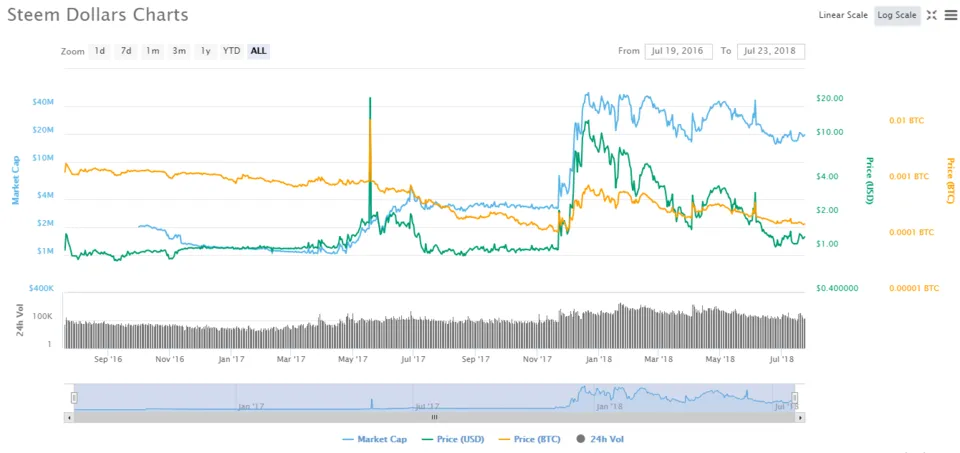Toggle Price (USD) series in legend

451,439
